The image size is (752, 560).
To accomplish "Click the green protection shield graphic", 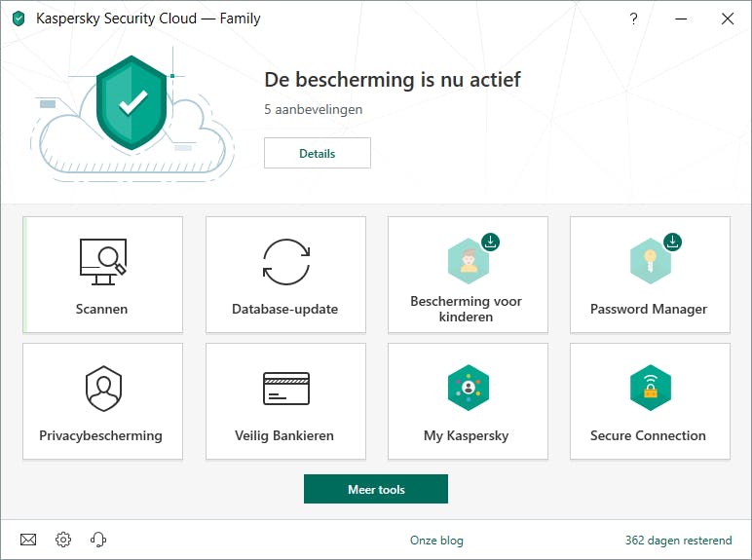I will tap(133, 102).
